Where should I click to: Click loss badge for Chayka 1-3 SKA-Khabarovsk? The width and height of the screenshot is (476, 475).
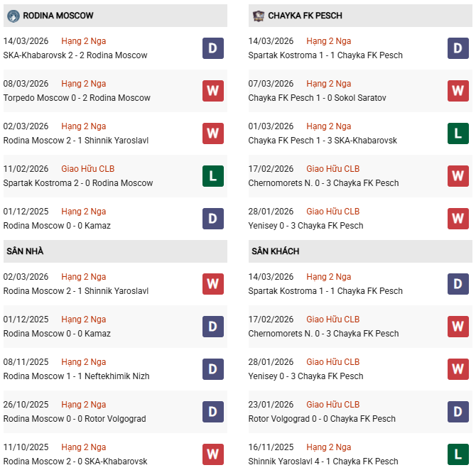tap(458, 133)
